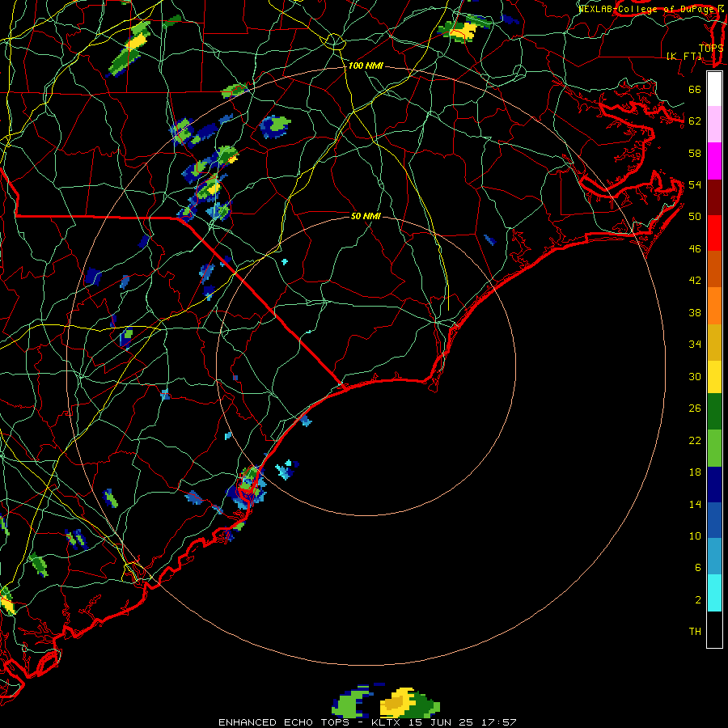Select the dark green legend swatch
The width and height of the screenshot is (728, 728).
[714, 412]
